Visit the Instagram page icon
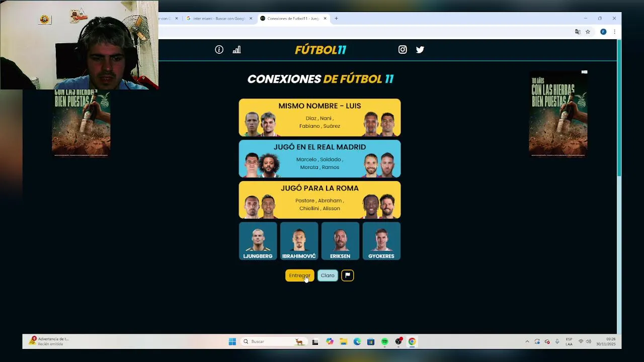Image resolution: width=644 pixels, height=362 pixels. (x=403, y=49)
